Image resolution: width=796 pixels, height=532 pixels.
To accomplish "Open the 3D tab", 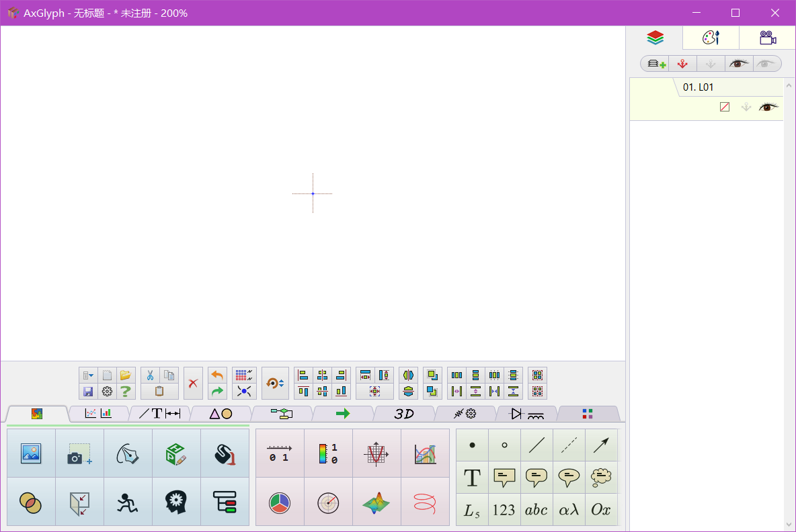I will pos(404,414).
